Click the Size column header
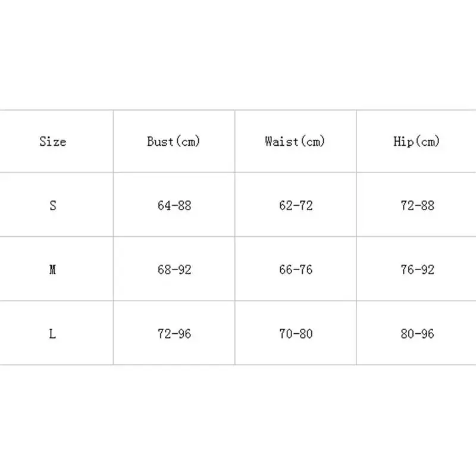Screen dimensions: 476x476 point(53,142)
